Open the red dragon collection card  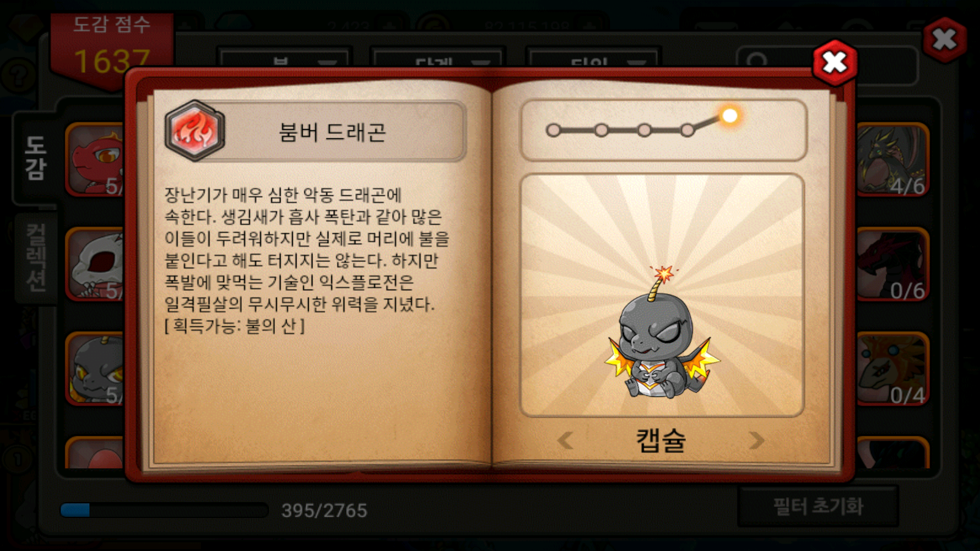click(96, 159)
